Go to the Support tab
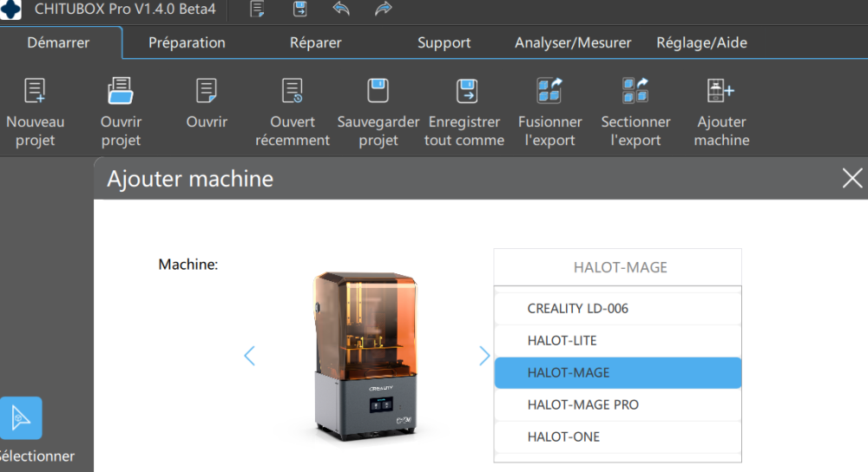868x472 pixels. 444,43
